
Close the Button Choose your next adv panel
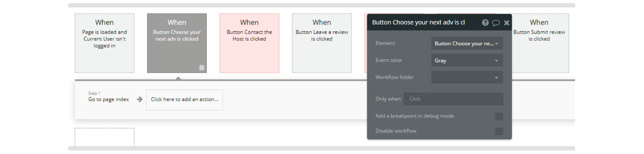click(506, 23)
